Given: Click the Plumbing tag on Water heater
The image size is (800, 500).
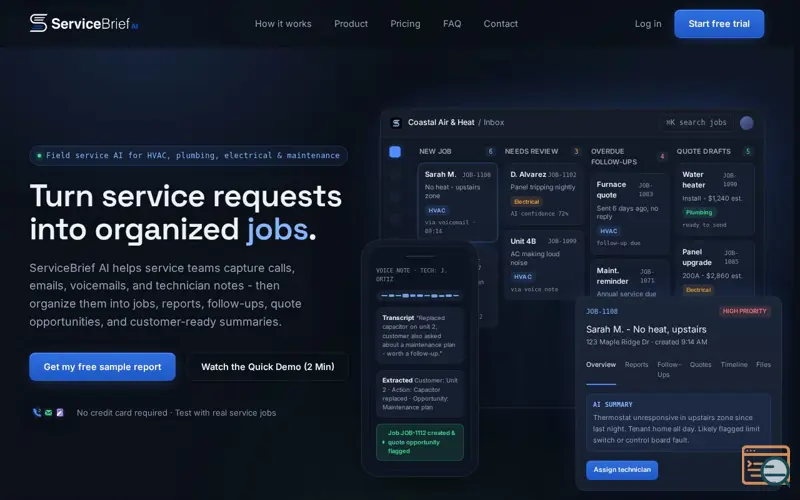Looking at the screenshot, I should click(699, 212).
